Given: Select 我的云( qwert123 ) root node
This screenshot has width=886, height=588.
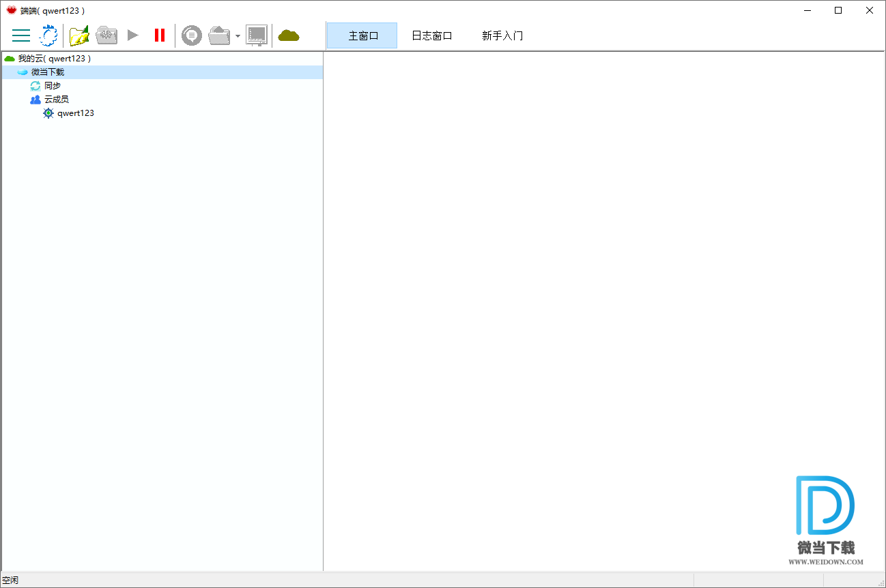Looking at the screenshot, I should [54, 59].
